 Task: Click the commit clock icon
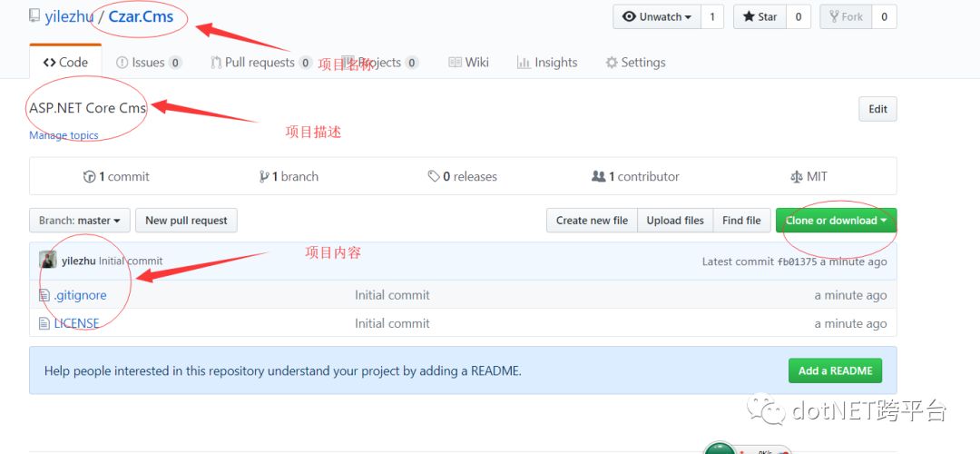(89, 177)
